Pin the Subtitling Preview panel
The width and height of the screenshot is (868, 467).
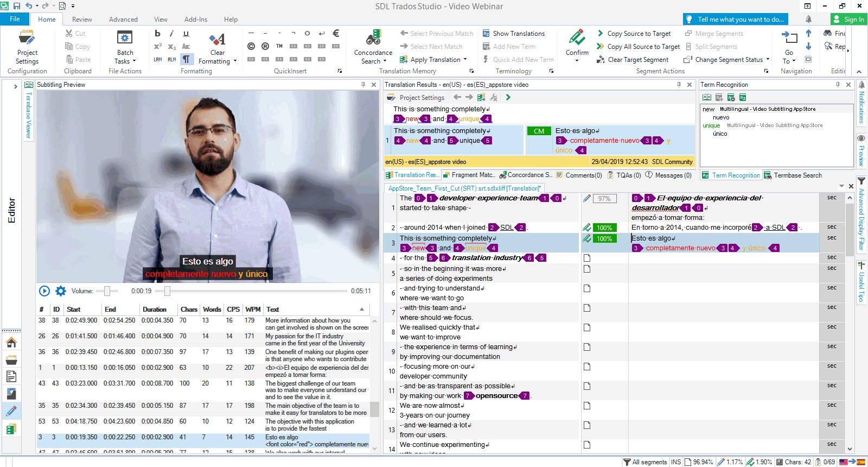tap(363, 85)
